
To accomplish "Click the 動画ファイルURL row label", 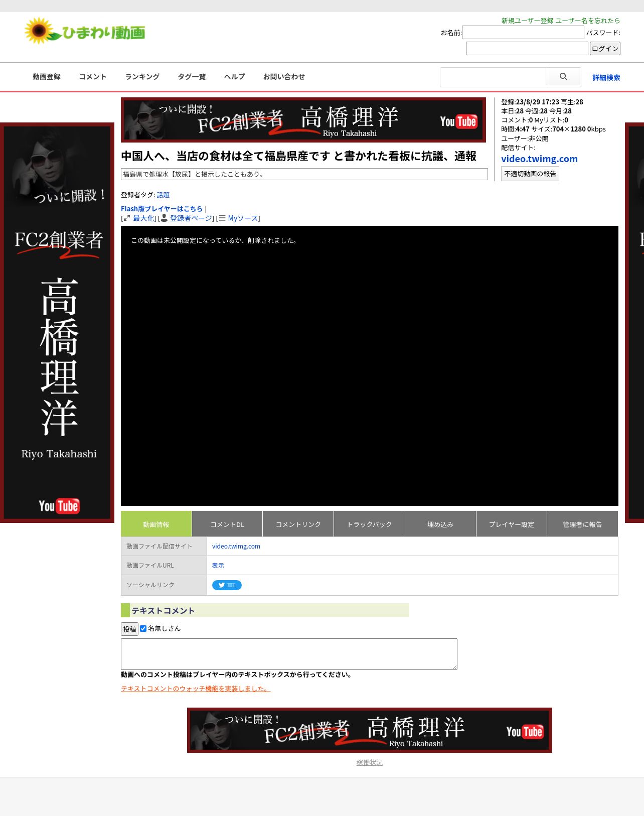I will [x=164, y=565].
